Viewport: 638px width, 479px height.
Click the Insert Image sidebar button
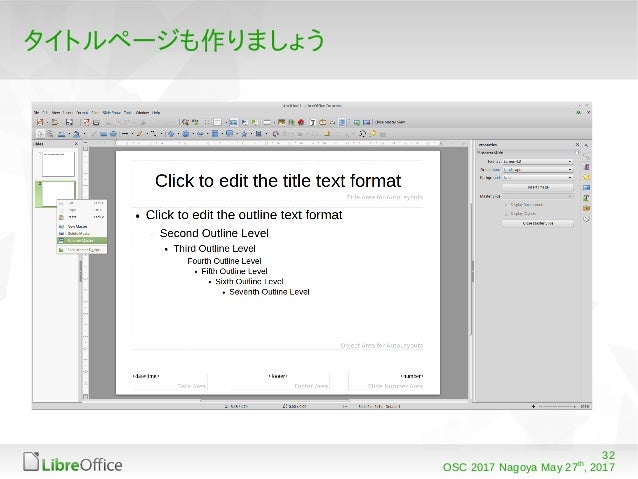tap(538, 188)
